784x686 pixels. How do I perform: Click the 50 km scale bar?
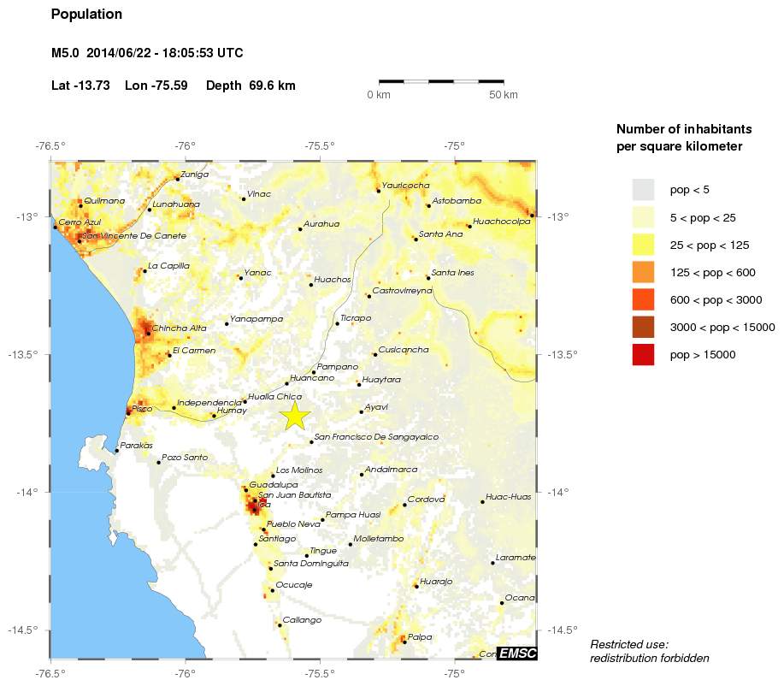[x=440, y=82]
